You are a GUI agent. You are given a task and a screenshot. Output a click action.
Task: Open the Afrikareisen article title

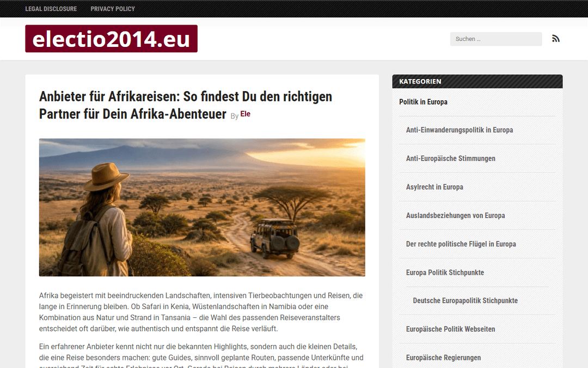(x=186, y=105)
